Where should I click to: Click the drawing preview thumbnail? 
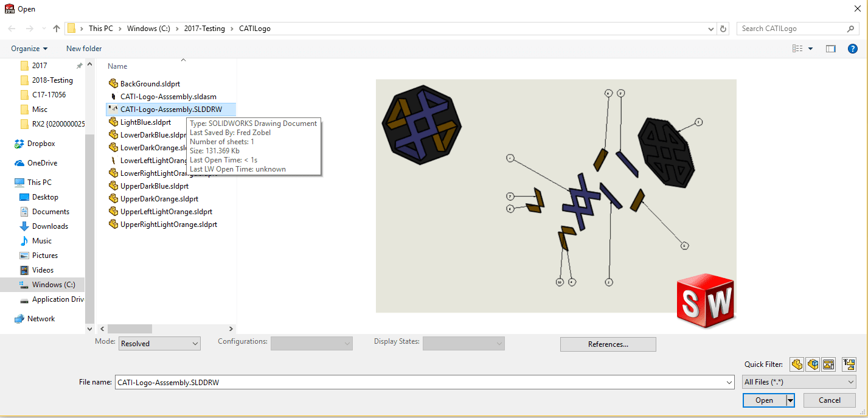(x=556, y=196)
